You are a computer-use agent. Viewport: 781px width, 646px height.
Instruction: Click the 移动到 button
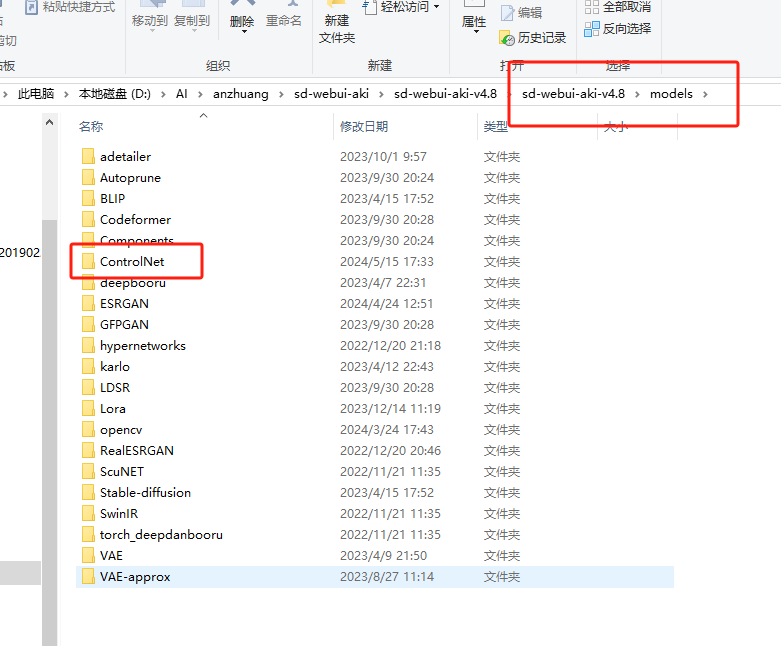point(149,17)
